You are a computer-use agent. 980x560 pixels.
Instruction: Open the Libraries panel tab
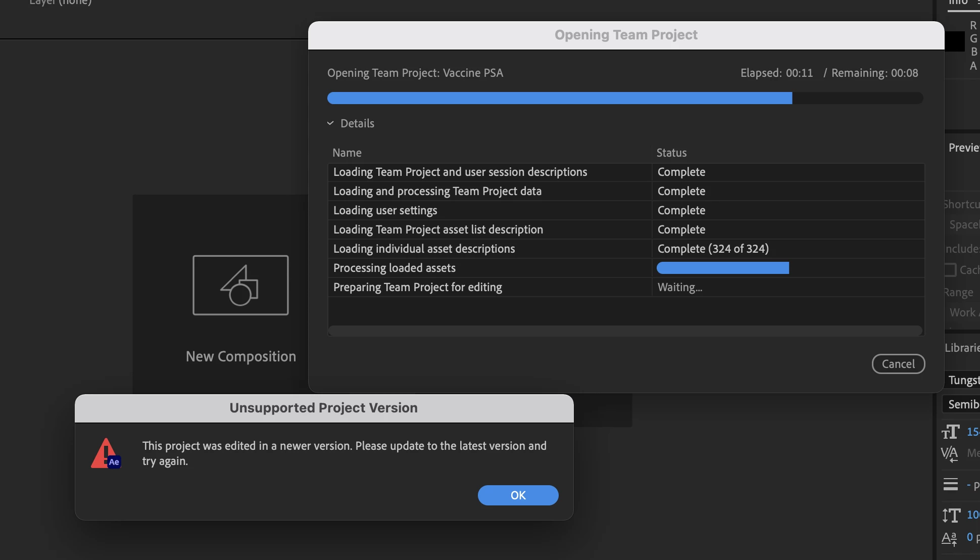(x=962, y=348)
